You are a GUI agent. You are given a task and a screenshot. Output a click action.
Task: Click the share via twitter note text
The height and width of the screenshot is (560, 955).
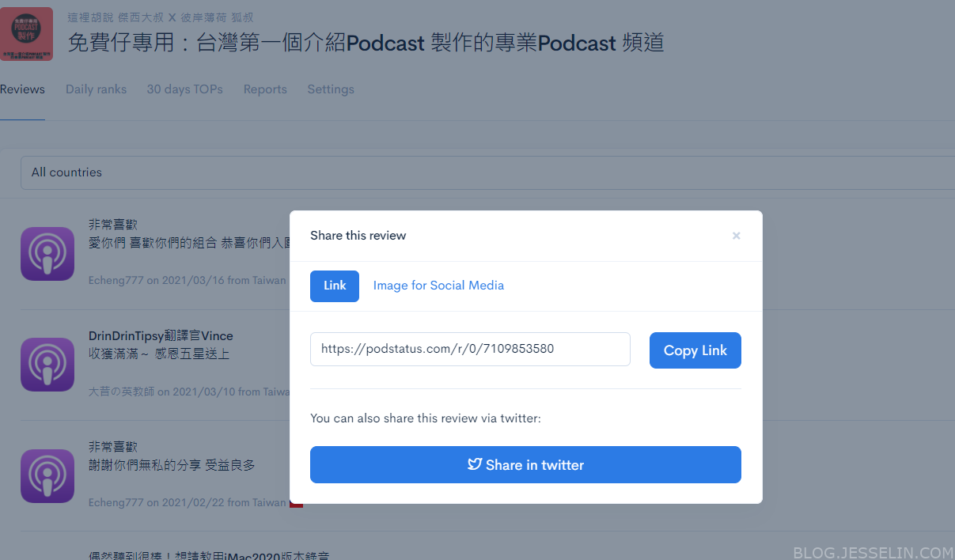pos(426,418)
